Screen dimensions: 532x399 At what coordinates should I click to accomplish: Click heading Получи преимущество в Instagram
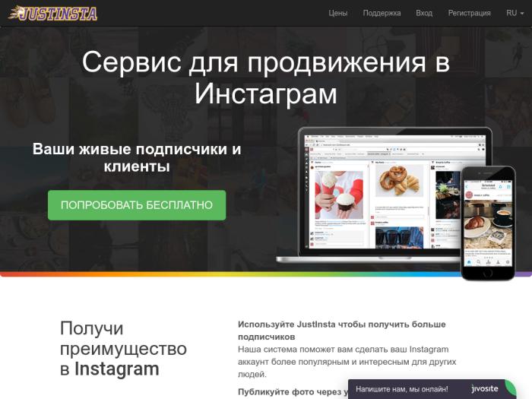click(123, 348)
